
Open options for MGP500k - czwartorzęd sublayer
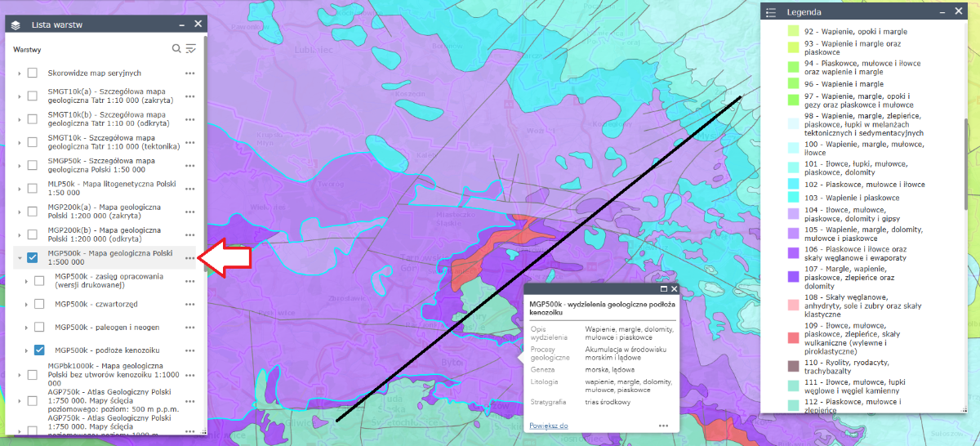tap(190, 305)
